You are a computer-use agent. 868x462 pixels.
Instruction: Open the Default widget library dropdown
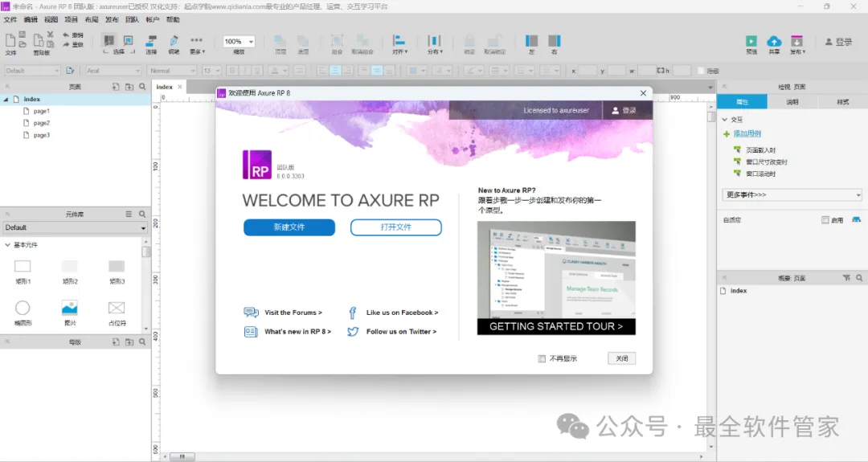coord(74,227)
